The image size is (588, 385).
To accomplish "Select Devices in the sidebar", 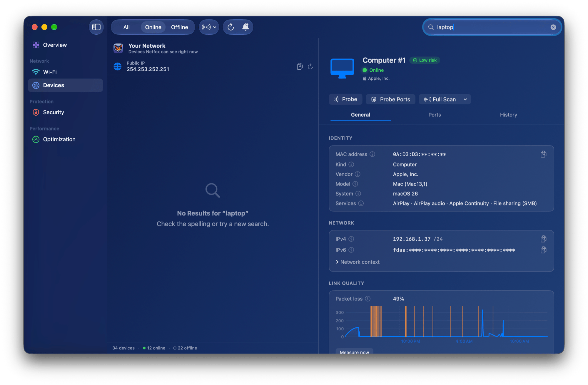I will [66, 85].
